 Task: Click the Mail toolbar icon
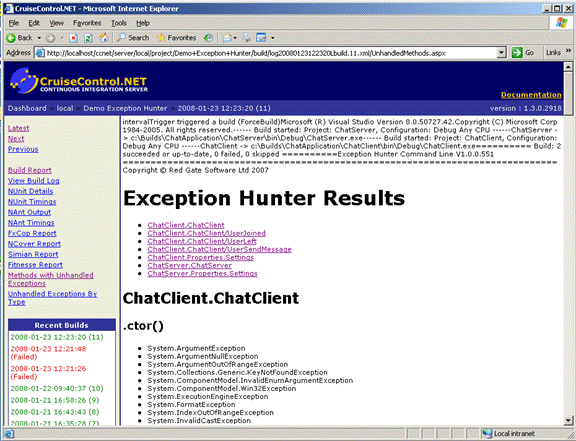pyautogui.click(x=227, y=38)
